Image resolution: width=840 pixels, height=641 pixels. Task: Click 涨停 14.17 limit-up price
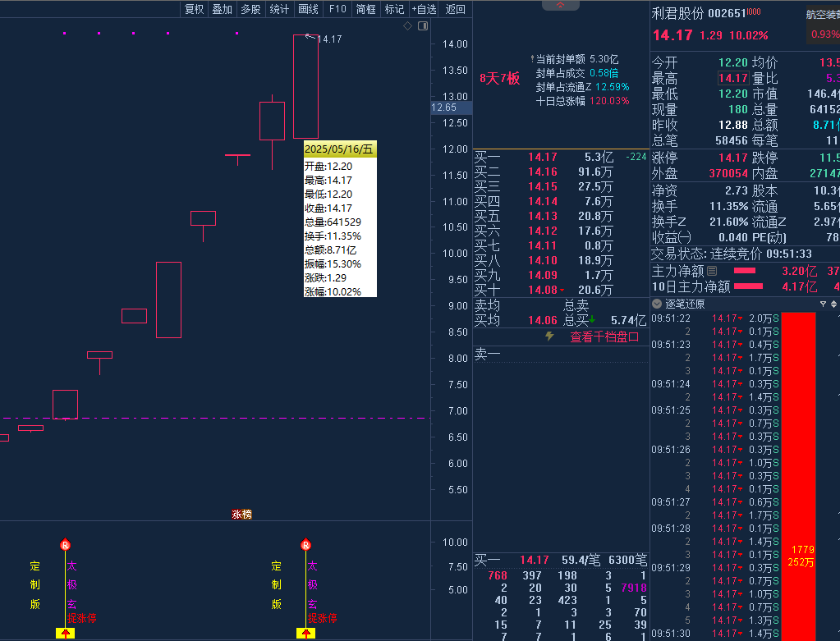[733, 158]
